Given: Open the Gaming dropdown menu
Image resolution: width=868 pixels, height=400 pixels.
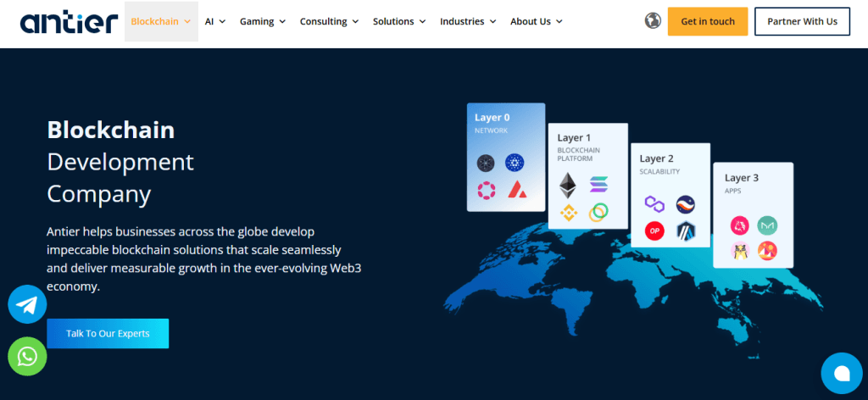Looking at the screenshot, I should tap(263, 21).
